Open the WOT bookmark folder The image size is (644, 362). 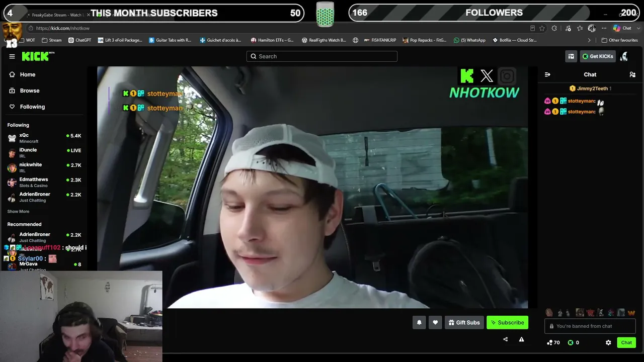pyautogui.click(x=26, y=40)
